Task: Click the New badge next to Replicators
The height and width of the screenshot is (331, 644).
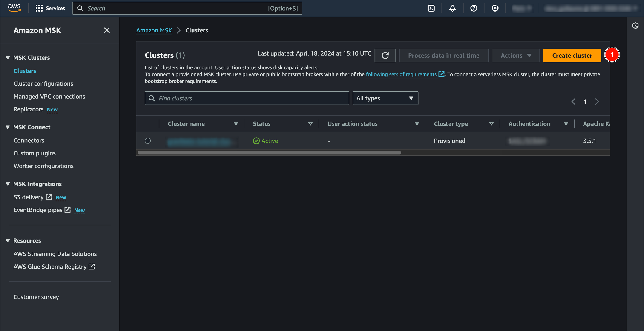Action: point(52,109)
